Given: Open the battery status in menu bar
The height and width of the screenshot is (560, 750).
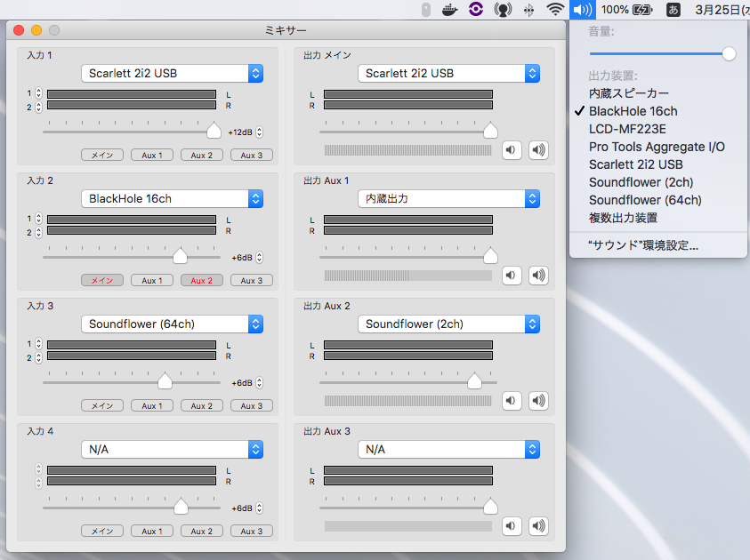Looking at the screenshot, I should (627, 10).
